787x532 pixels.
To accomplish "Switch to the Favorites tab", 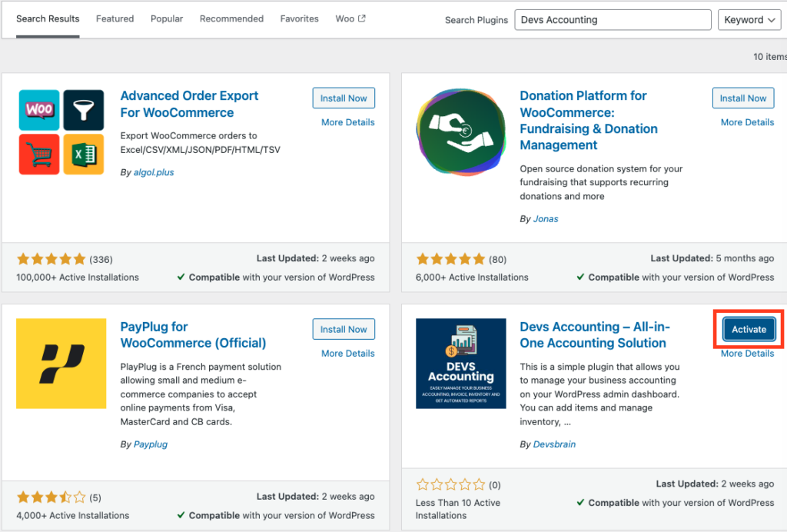I will pos(299,18).
